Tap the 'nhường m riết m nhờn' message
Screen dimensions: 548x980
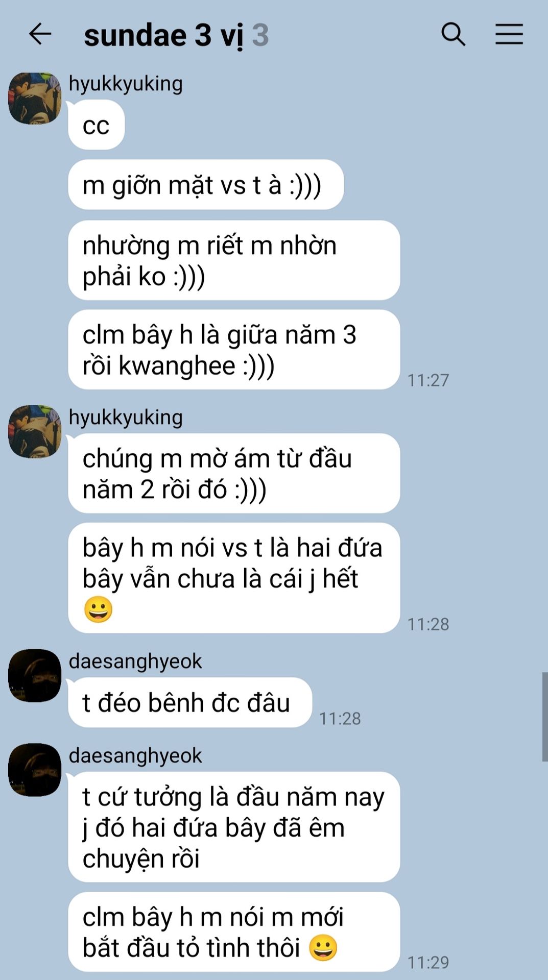[x=234, y=260]
